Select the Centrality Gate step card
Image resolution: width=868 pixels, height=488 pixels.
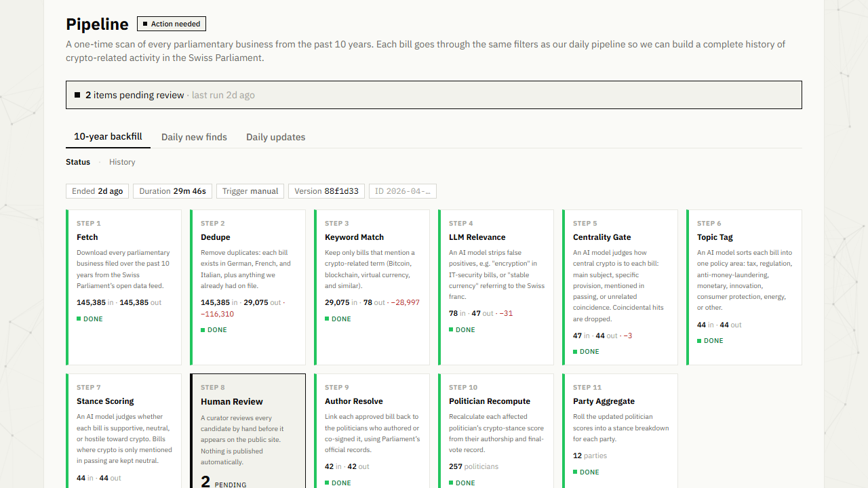(620, 287)
